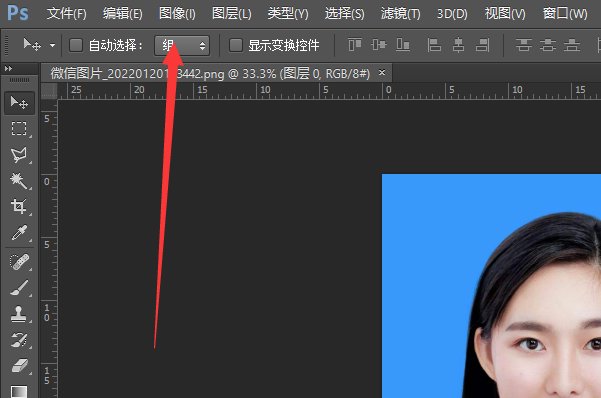Open the 组 auto-select dropdown
Screen dimensions: 601x398
click(182, 46)
